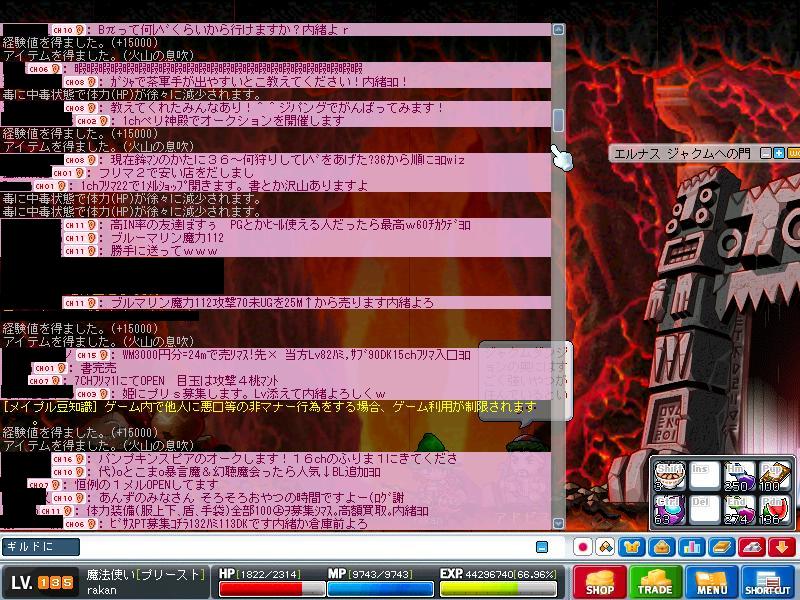Open the ギルドに chat target selector
The width and height of the screenshot is (800, 600).
point(41,547)
